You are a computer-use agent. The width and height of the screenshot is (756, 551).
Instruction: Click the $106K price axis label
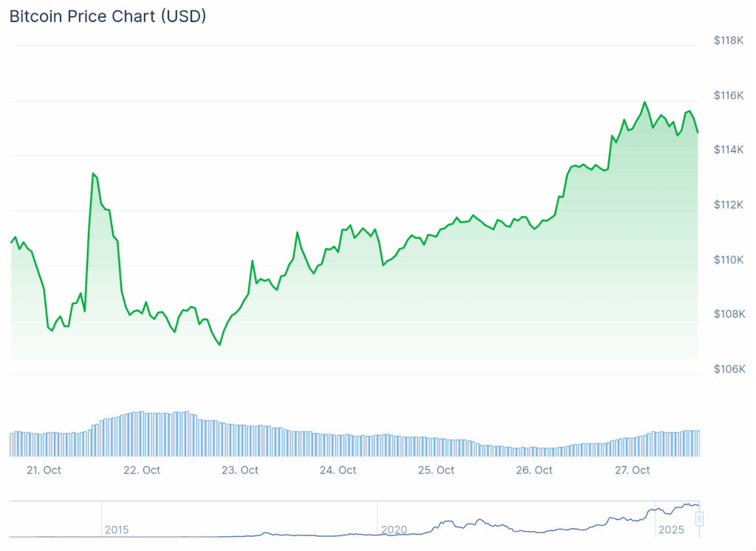[729, 369]
